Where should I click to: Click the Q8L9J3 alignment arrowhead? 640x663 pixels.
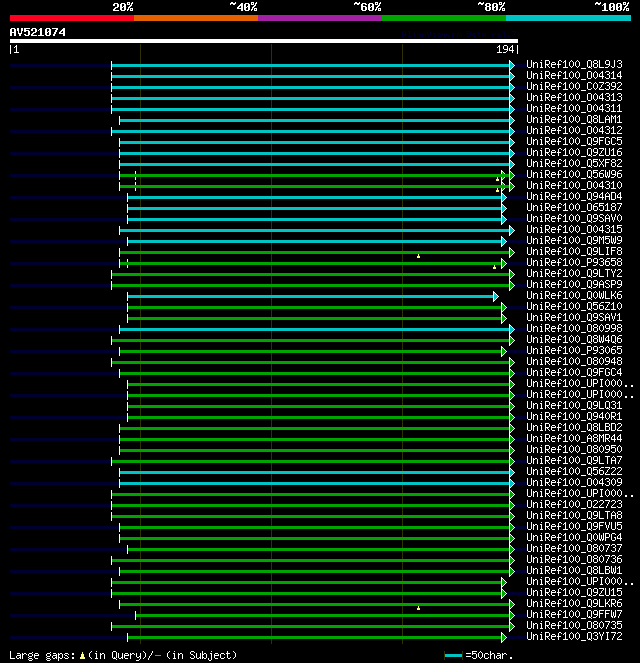click(x=512, y=65)
